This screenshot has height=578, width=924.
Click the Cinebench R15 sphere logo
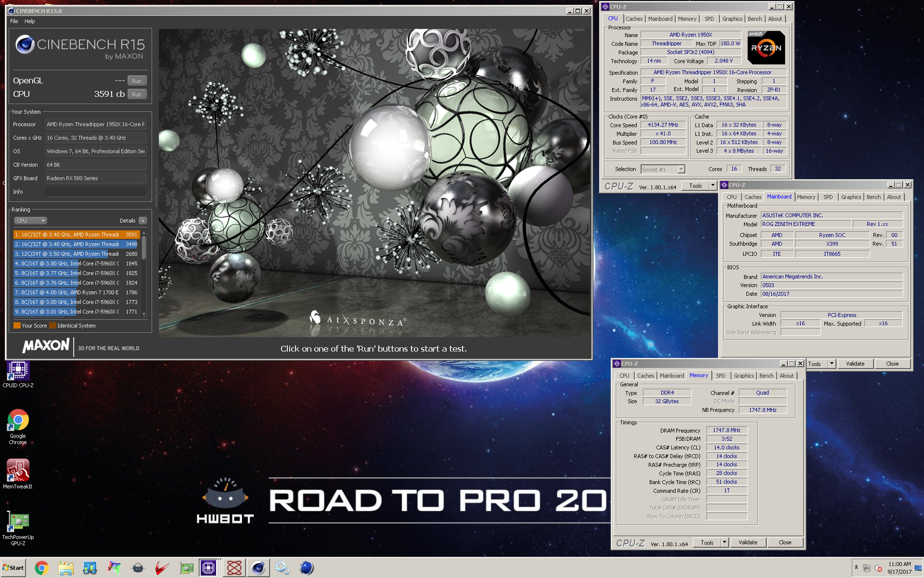point(25,45)
